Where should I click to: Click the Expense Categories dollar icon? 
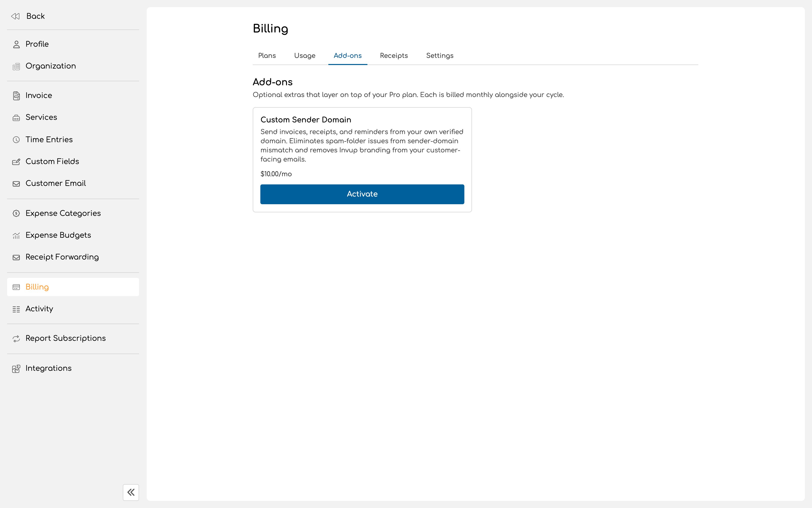16,213
